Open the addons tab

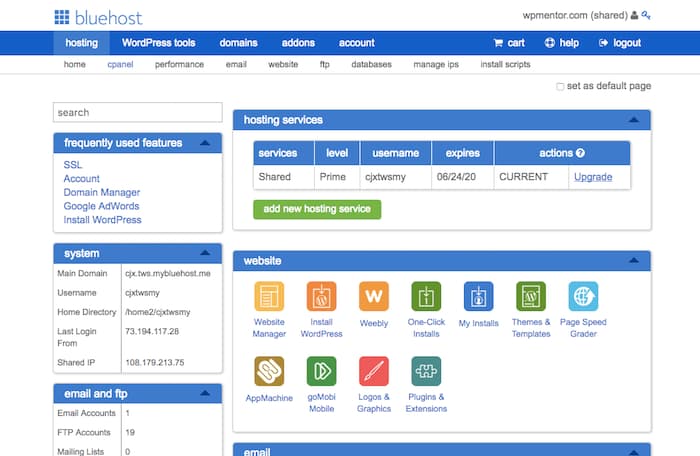[298, 43]
